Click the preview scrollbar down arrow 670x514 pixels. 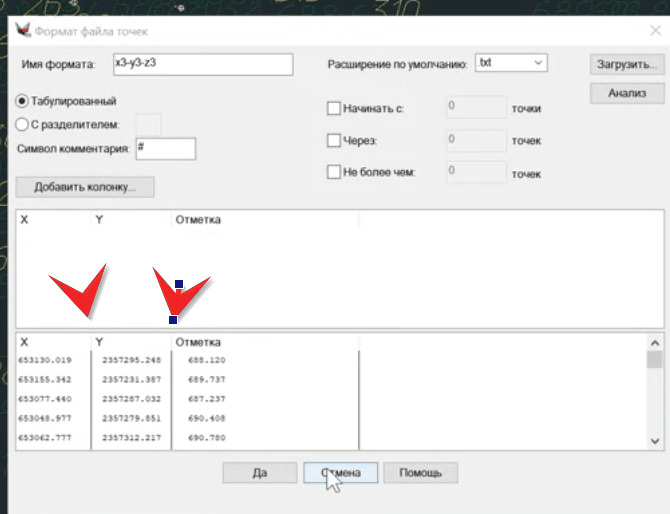[x=655, y=440]
